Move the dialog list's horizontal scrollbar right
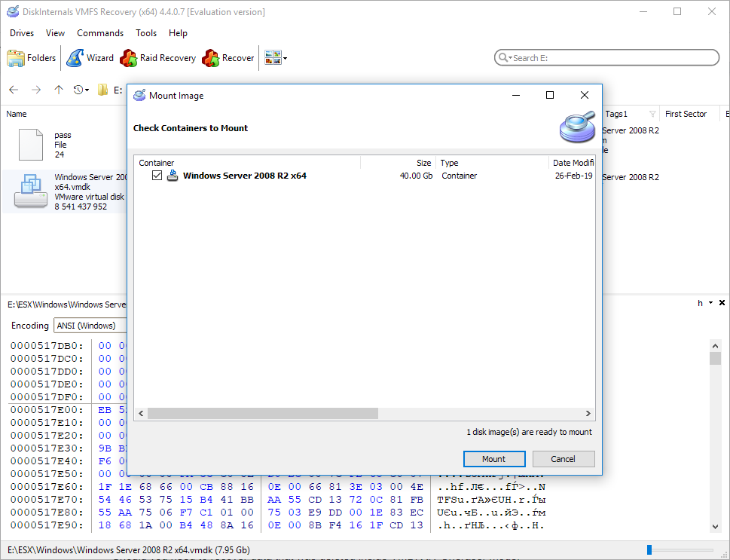 [588, 413]
